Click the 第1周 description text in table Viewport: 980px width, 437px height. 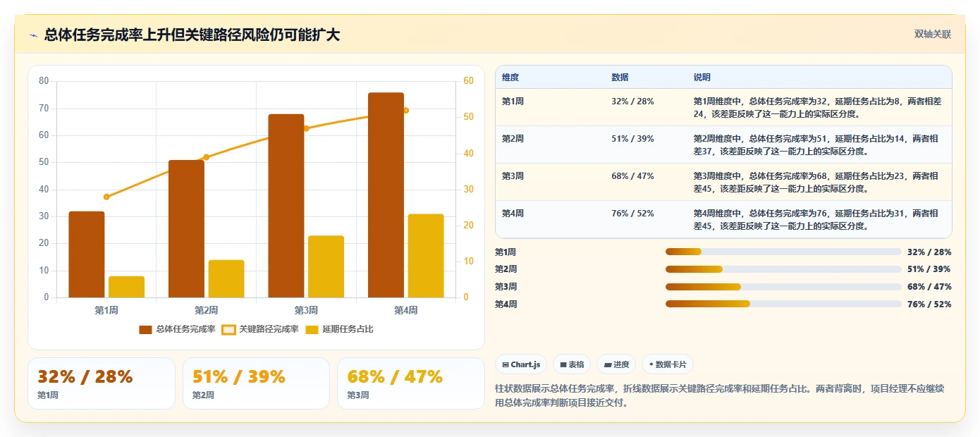(x=817, y=107)
